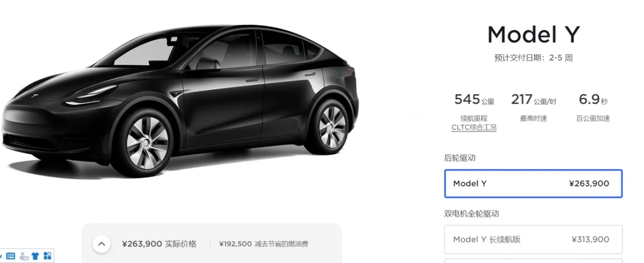644x263 pixels.
Task: Select the Model Y ¥263,900 rear-wheel option
Action: (533, 183)
